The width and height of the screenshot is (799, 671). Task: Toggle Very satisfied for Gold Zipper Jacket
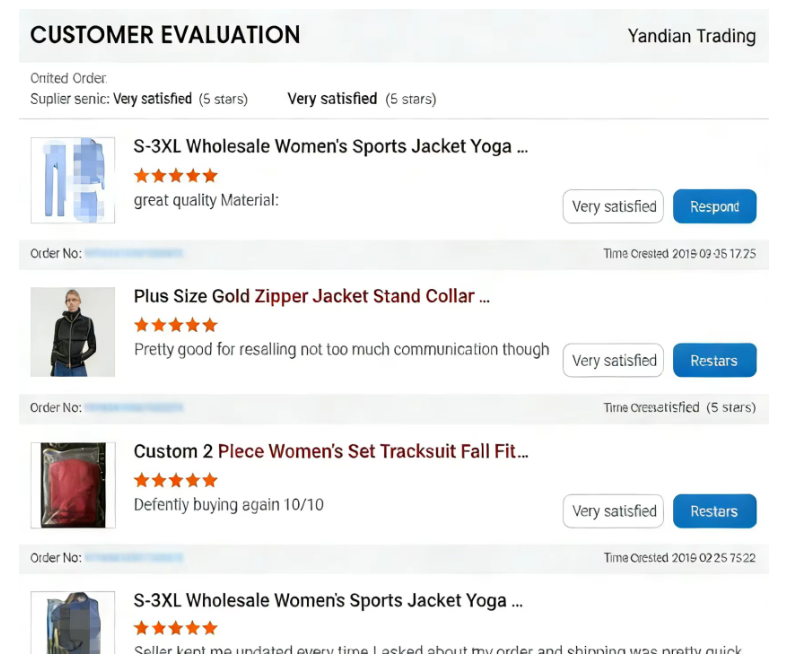[613, 361]
